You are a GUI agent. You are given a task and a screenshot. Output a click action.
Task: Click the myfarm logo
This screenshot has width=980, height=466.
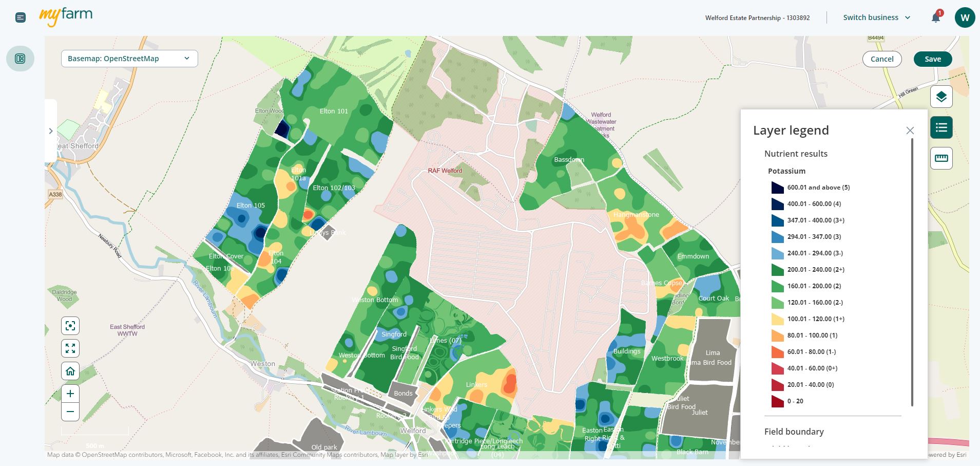click(x=66, y=17)
